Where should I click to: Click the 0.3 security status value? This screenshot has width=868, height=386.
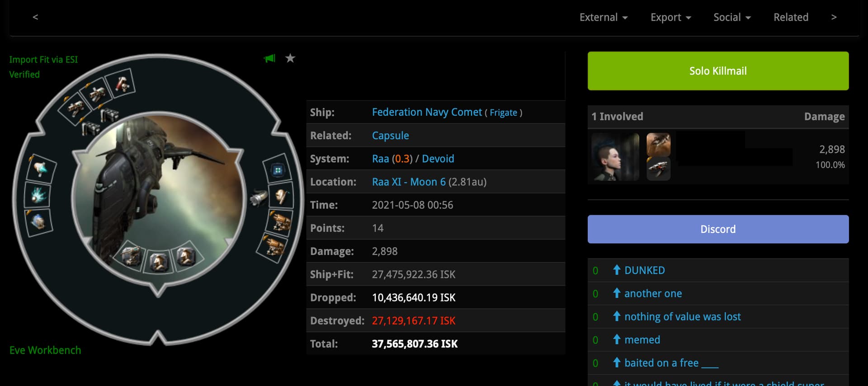[x=402, y=159]
